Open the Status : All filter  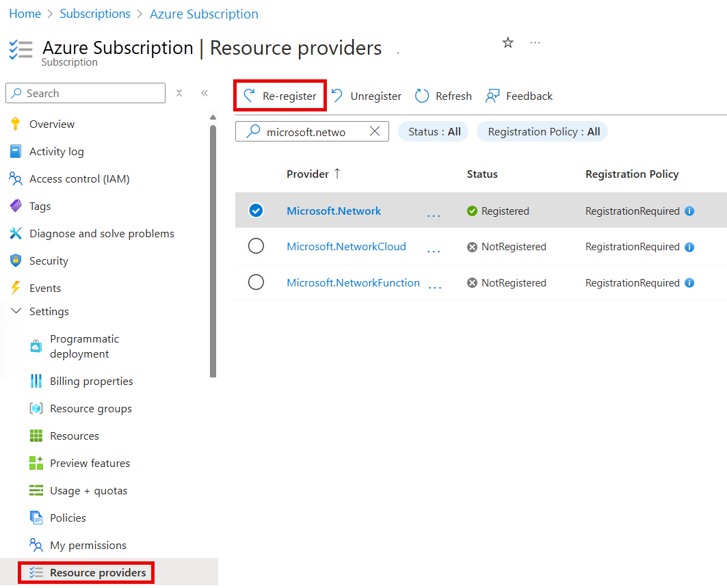(434, 131)
